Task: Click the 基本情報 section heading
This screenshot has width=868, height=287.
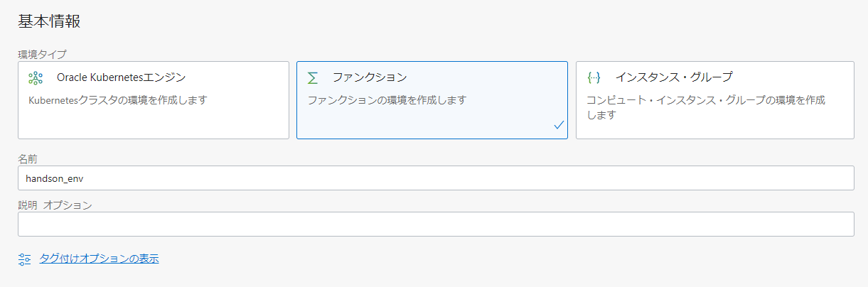Action: click(49, 21)
